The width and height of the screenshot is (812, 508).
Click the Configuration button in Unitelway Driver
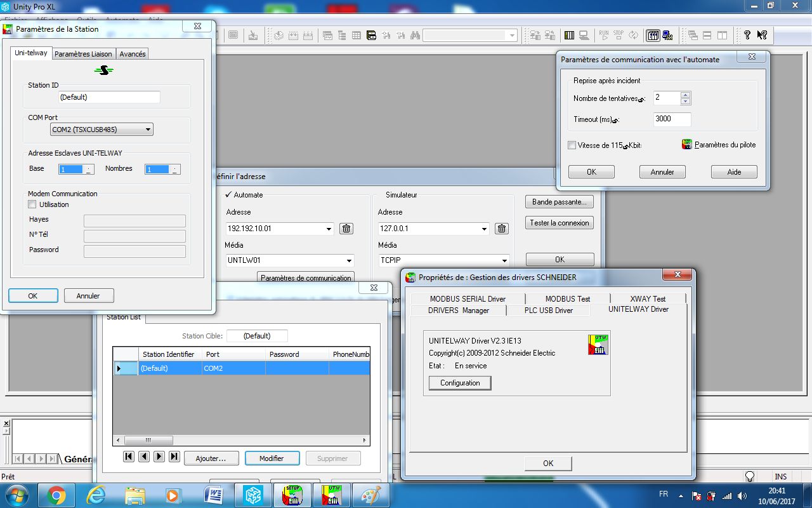tap(460, 383)
